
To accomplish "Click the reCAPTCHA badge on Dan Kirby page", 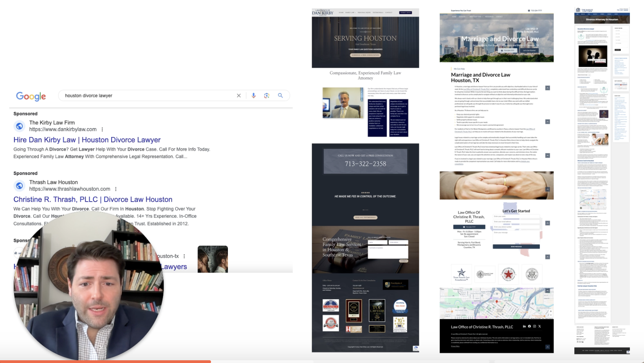I will pyautogui.click(x=416, y=348).
